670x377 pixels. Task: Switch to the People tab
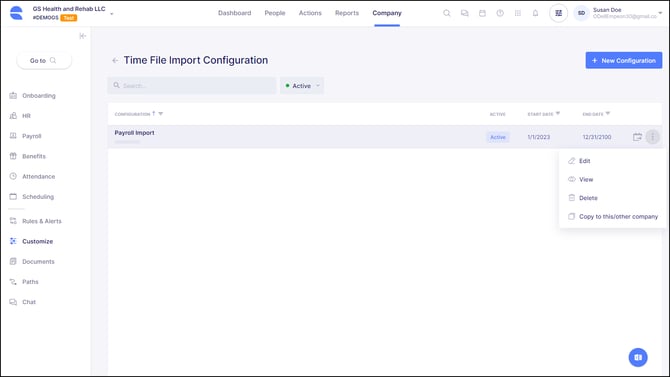coord(275,13)
